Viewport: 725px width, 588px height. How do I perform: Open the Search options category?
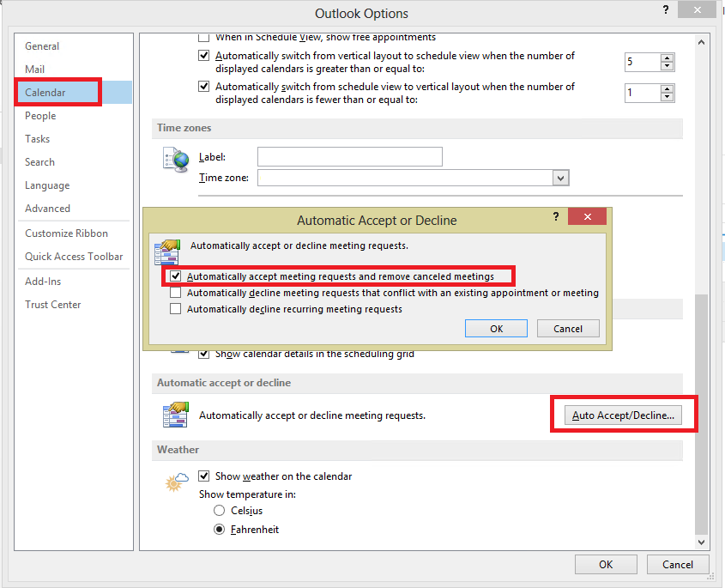(x=39, y=162)
